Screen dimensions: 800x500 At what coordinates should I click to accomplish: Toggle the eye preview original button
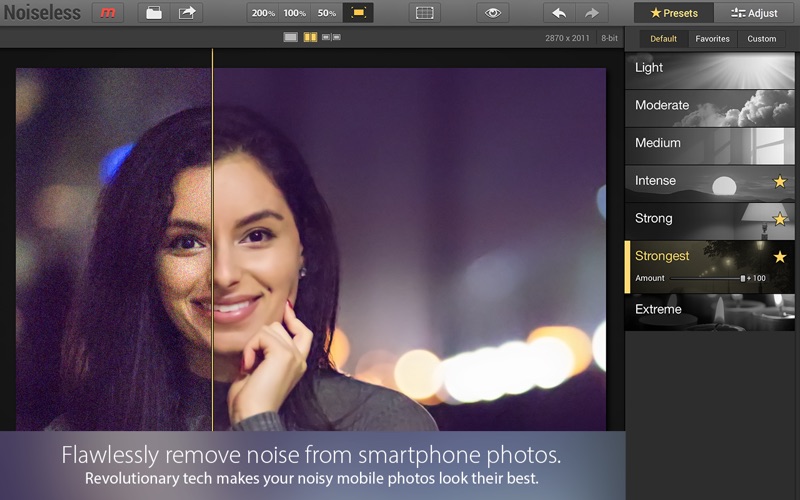click(x=491, y=13)
